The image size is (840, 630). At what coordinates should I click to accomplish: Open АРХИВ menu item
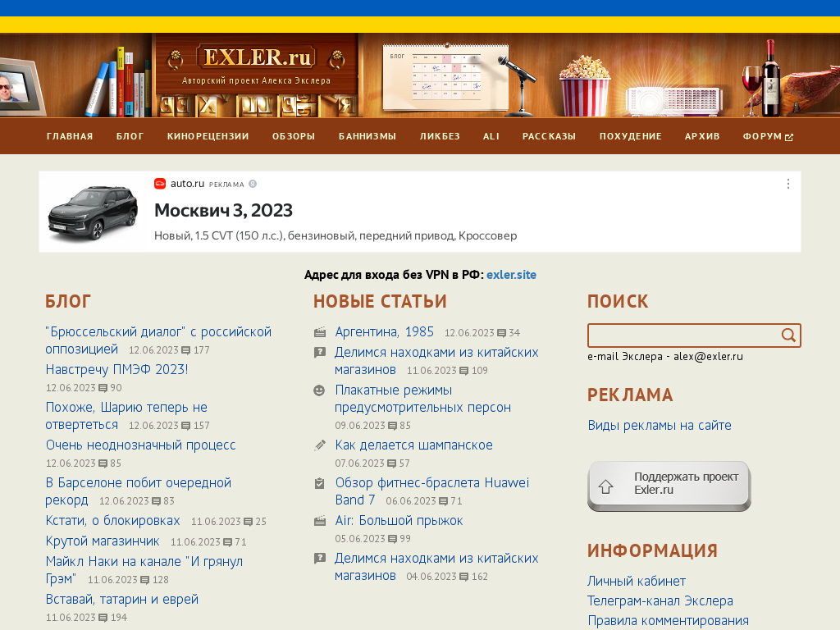click(x=702, y=136)
